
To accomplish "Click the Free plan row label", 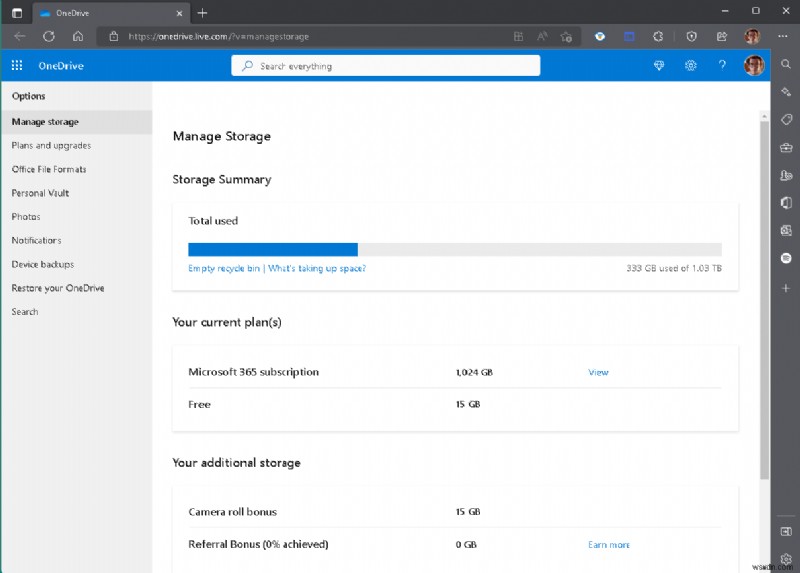I will click(x=199, y=405).
